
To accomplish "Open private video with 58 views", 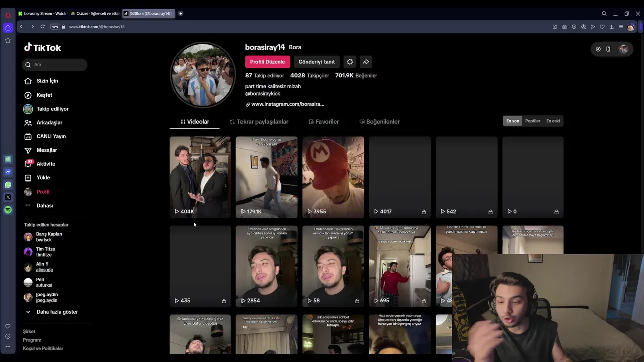I will tap(333, 266).
